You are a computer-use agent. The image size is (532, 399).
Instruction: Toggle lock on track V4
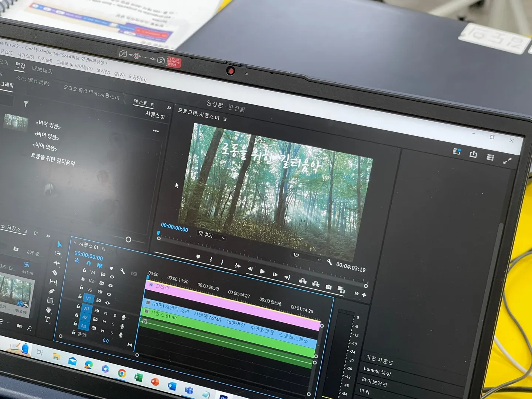click(84, 270)
